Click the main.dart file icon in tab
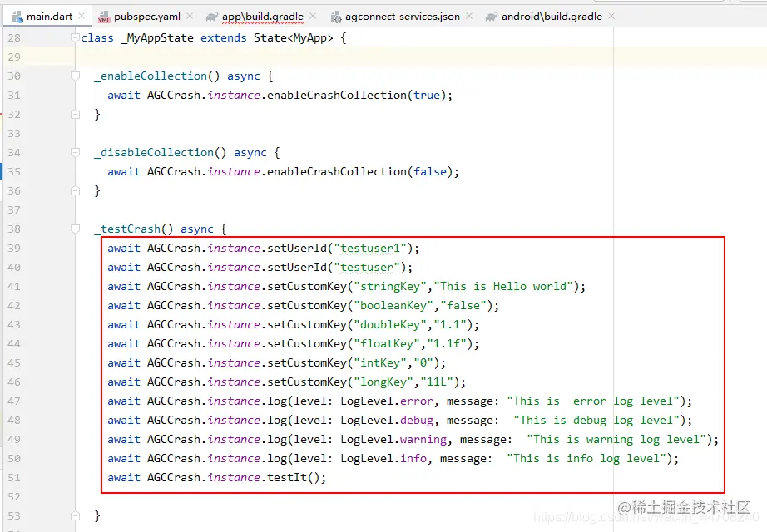Viewport: 767px width, 532px height. [x=17, y=17]
